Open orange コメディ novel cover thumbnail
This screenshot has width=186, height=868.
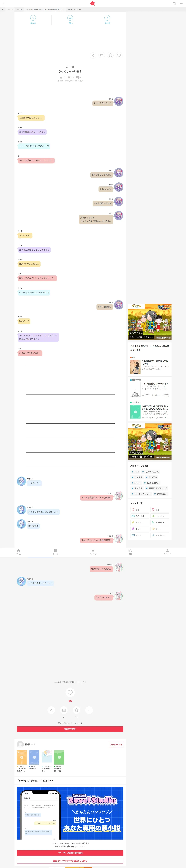click(x=22, y=757)
